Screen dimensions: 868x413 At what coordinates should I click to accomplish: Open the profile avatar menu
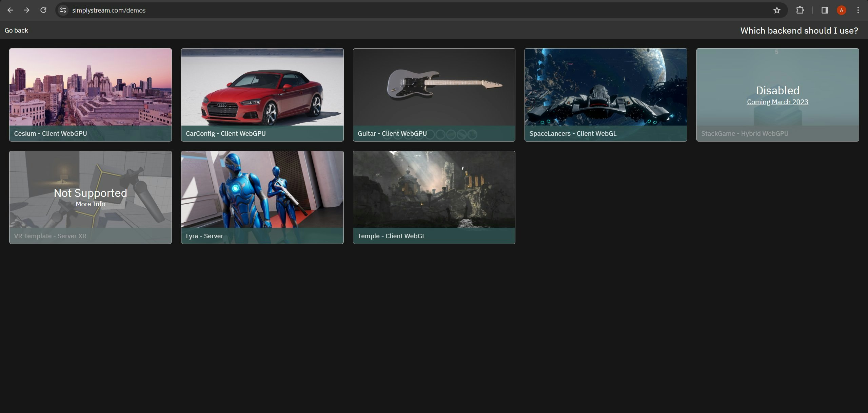[841, 10]
